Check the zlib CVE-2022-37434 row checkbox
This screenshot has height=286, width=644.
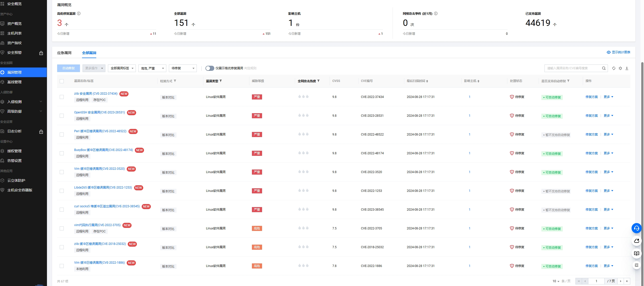(x=62, y=97)
